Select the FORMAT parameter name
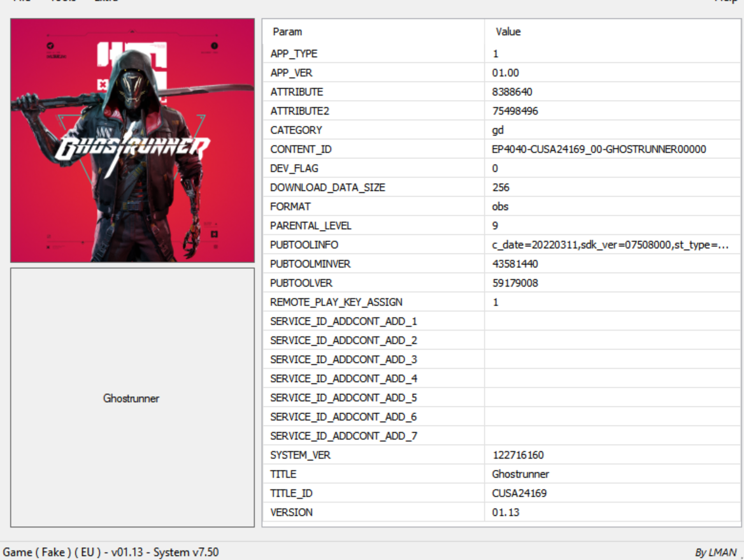744x560 pixels. coord(290,206)
